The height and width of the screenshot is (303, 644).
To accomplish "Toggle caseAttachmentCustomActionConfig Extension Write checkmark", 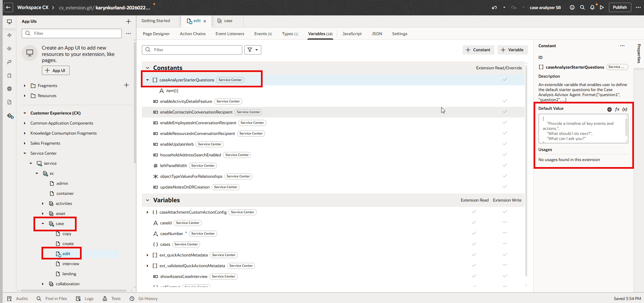I will [x=504, y=212].
